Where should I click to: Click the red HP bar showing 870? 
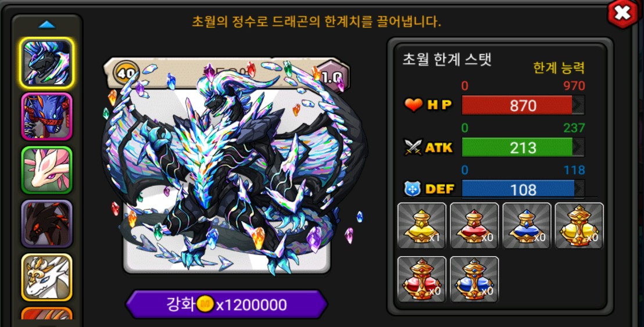pyautogui.click(x=523, y=106)
